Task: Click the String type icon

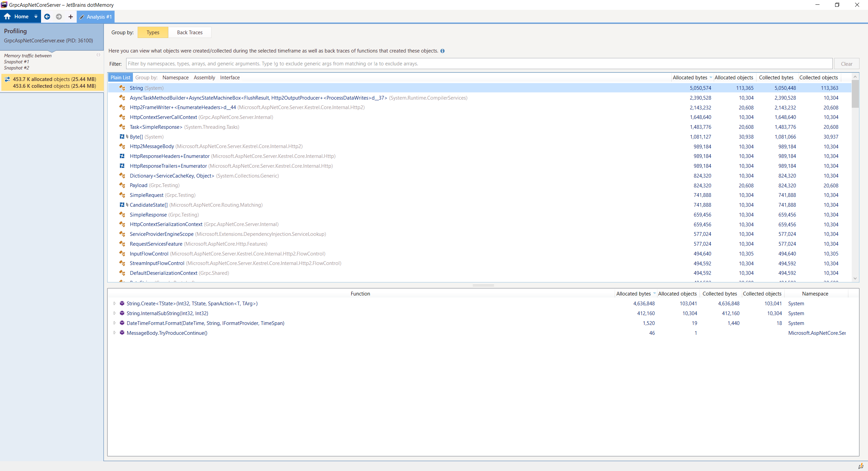Action: pyautogui.click(x=122, y=88)
